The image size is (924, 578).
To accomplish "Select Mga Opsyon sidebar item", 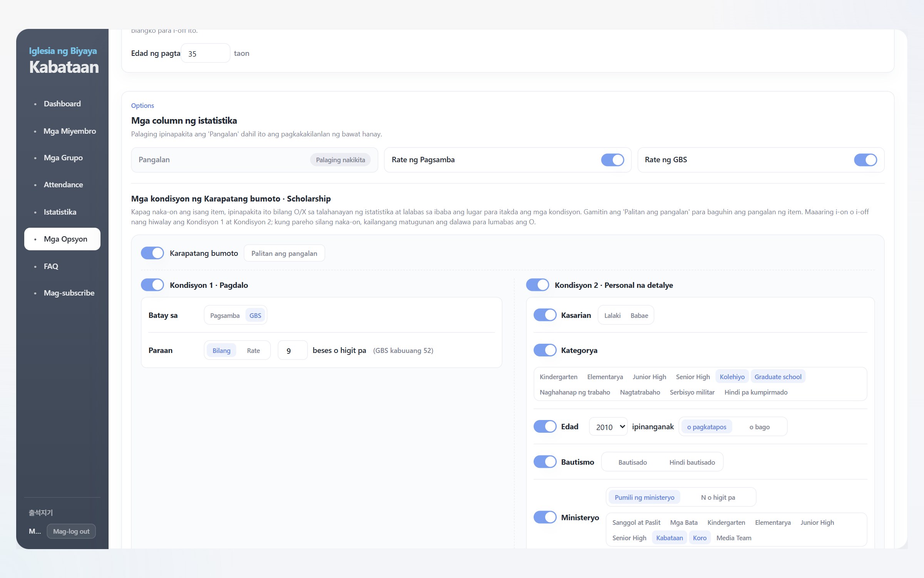I will coord(62,239).
